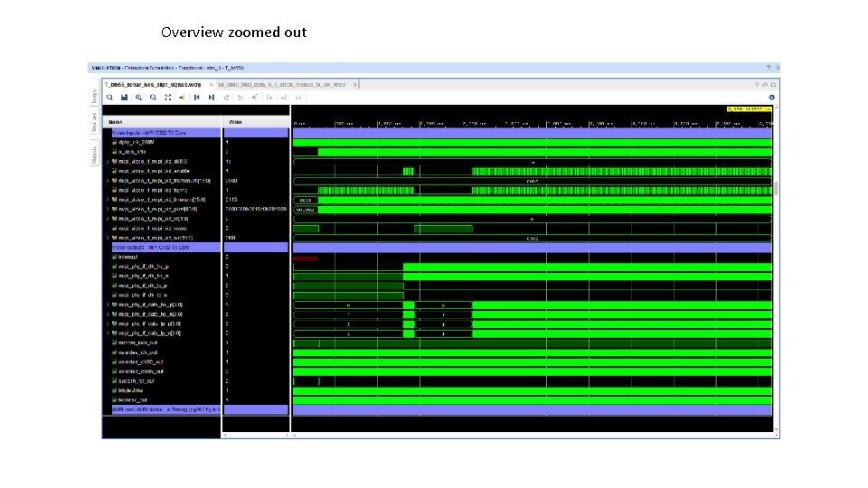Click the help icon in waveform tab bar

point(757,85)
